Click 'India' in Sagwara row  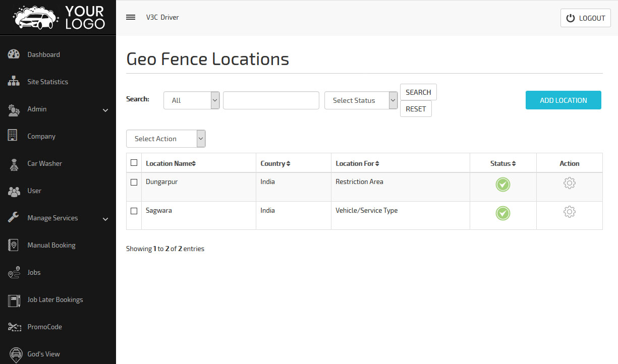[x=267, y=210]
